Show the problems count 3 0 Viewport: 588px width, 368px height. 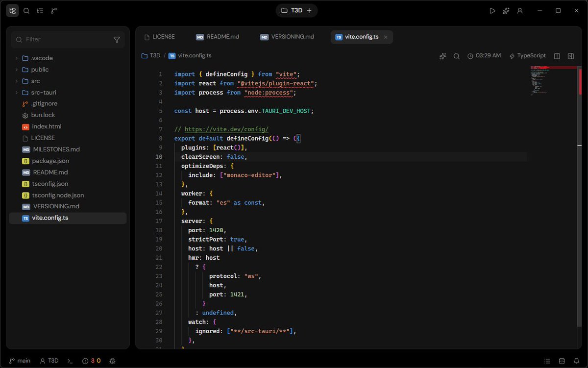[92, 361]
